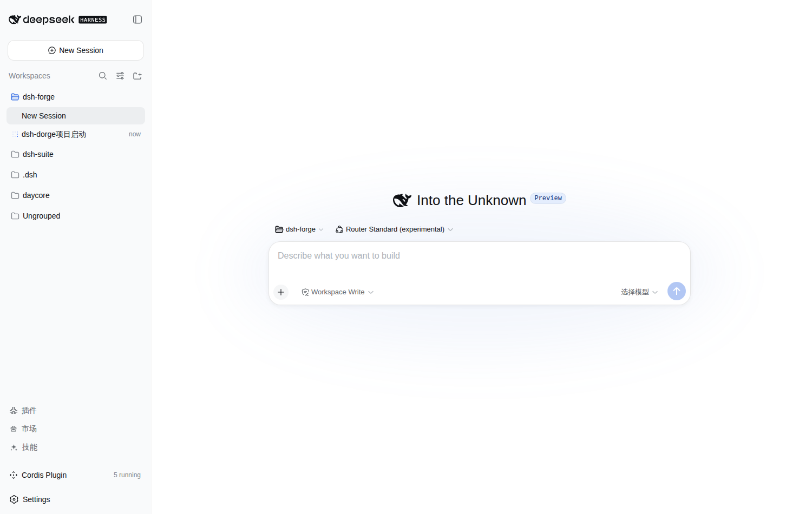The width and height of the screenshot is (812, 514).
Task: Open the Cordis Plugin entry
Action: pos(76,475)
